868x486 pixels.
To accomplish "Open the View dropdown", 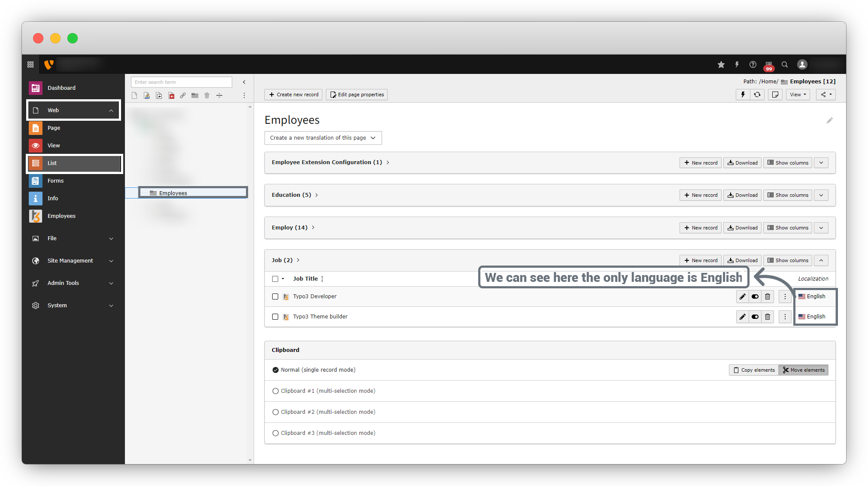I will (x=798, y=95).
